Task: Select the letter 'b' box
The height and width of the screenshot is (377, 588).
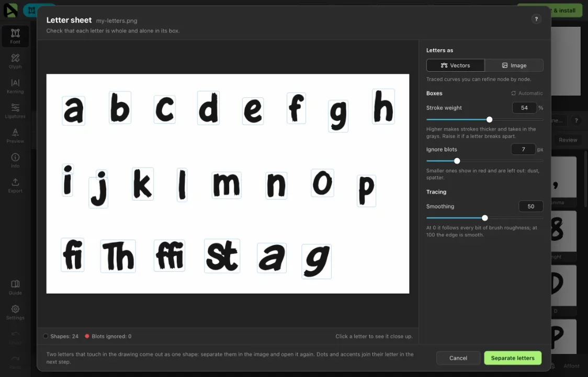Action: (x=120, y=107)
